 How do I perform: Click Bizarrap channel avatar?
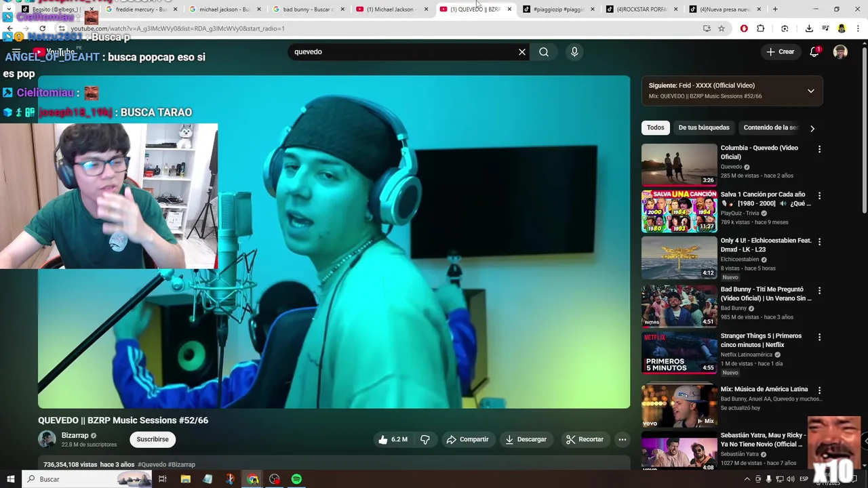pyautogui.click(x=47, y=439)
